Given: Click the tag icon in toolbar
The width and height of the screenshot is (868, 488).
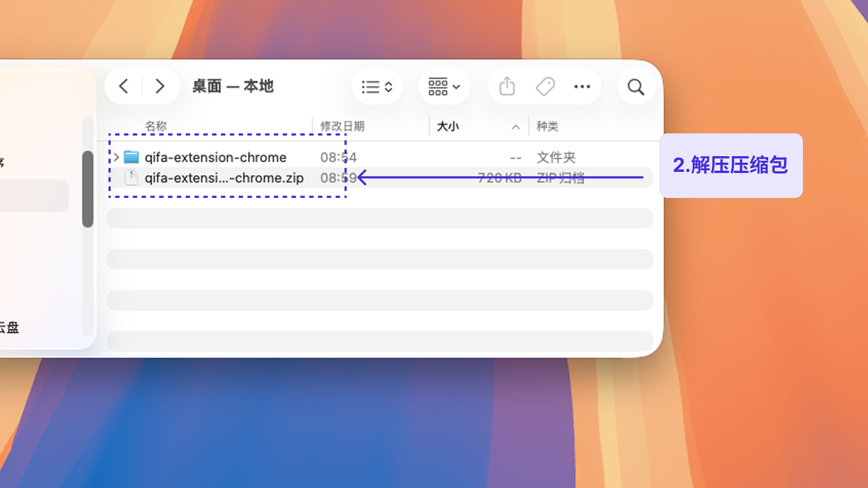Looking at the screenshot, I should (x=545, y=86).
